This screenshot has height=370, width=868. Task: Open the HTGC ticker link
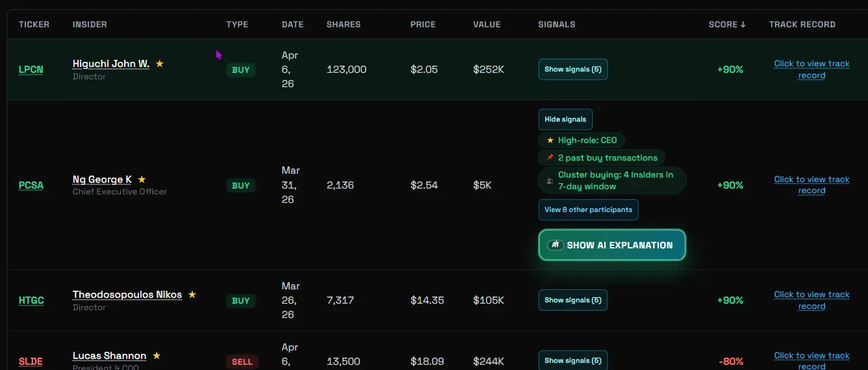point(31,300)
